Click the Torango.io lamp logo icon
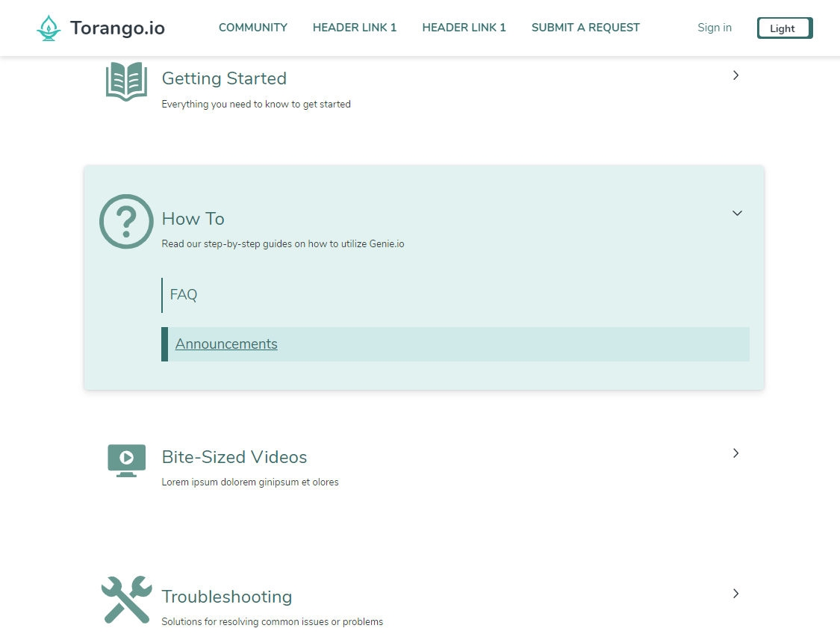 (49, 28)
